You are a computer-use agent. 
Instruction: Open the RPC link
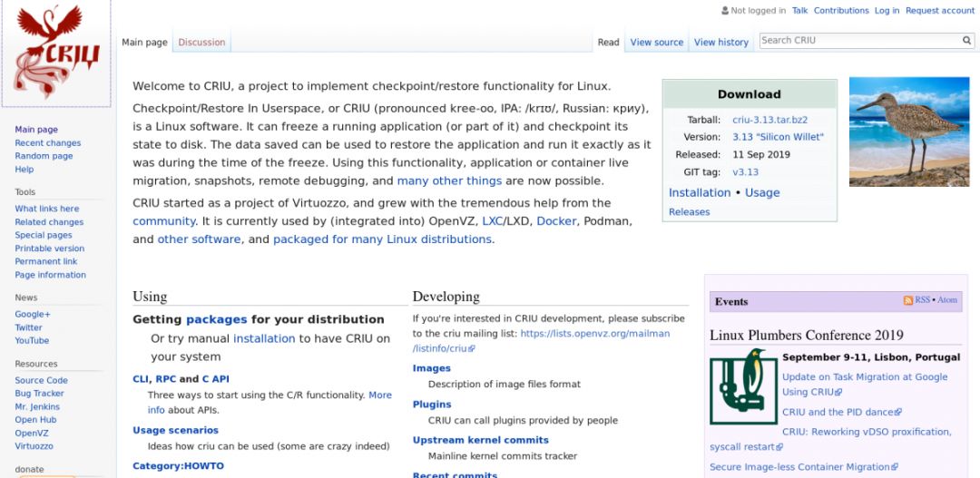coord(166,379)
